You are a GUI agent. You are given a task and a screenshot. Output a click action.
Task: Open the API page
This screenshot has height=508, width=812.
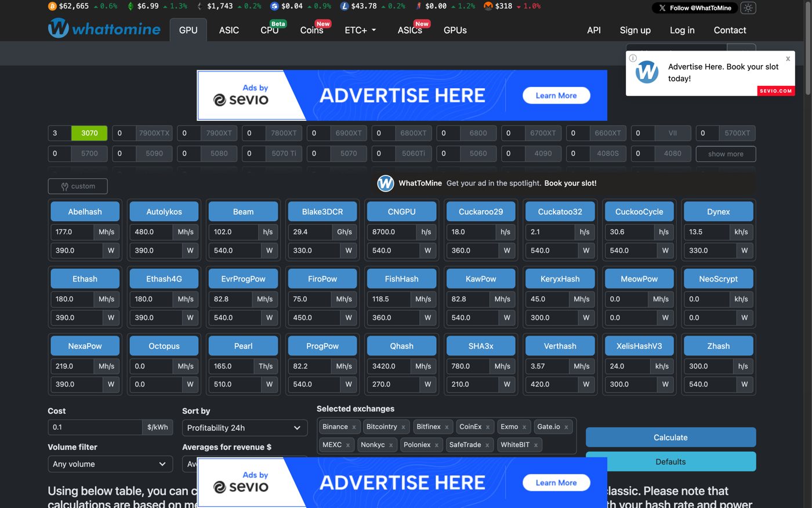(x=594, y=30)
